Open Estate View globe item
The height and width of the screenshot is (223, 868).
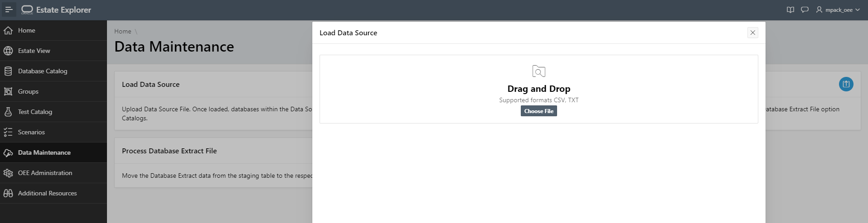pos(53,51)
